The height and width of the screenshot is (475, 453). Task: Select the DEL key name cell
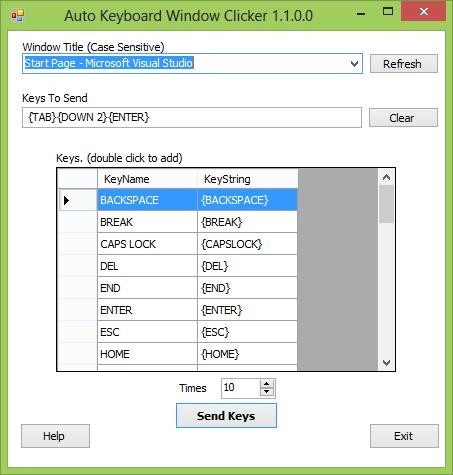147,266
